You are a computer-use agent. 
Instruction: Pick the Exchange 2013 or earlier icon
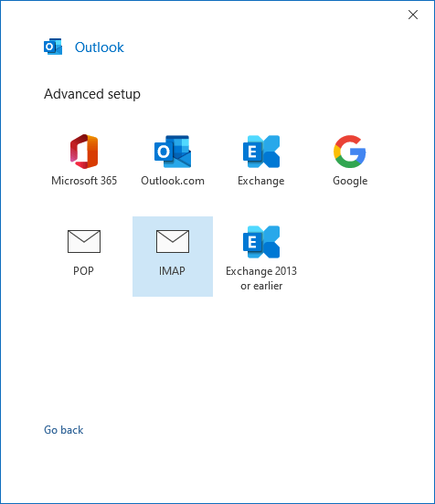[x=261, y=242]
